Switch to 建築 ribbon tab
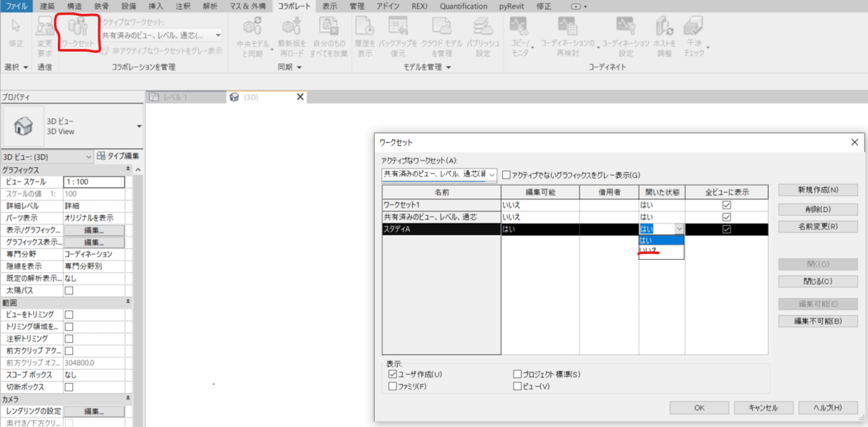Image resolution: width=868 pixels, height=427 pixels. click(x=47, y=6)
